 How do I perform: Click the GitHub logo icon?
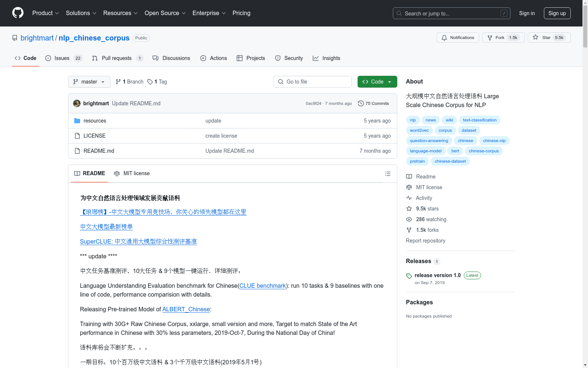[18, 13]
